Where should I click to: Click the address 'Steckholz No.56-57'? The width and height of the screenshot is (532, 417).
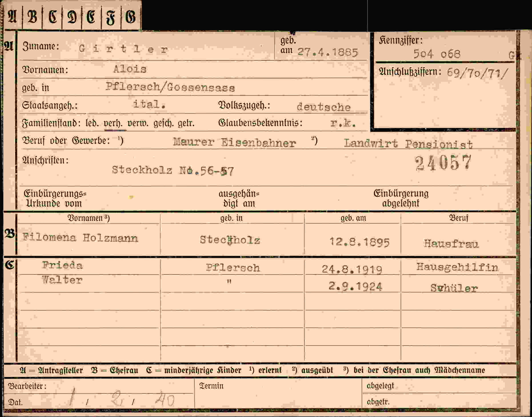point(173,170)
